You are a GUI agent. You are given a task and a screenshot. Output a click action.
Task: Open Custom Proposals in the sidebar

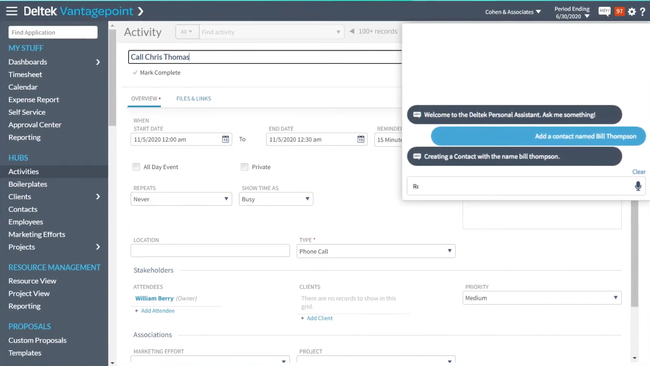point(37,340)
